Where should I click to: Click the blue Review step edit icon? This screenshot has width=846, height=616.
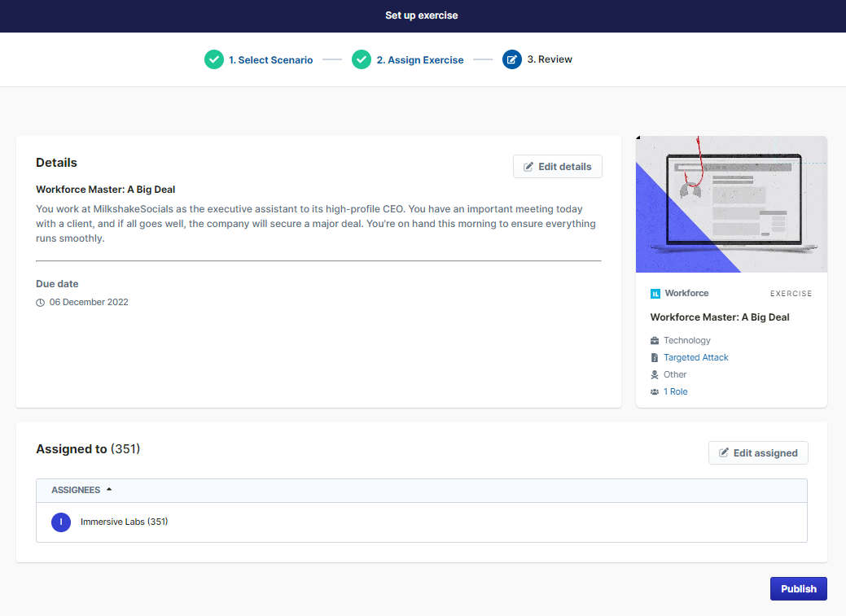[512, 59]
